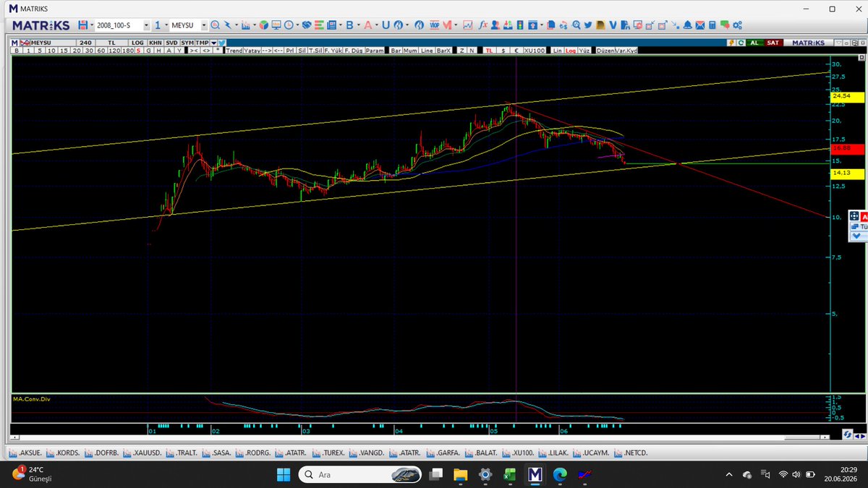Open the chat bubbles icon in toolbar
Viewport: 868px width, 488px height.
coord(725,25)
